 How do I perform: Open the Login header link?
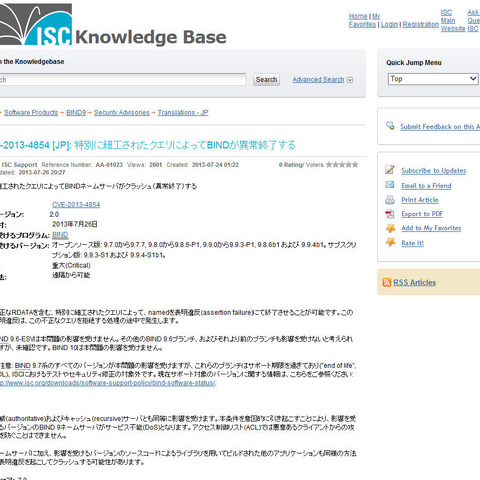point(389,24)
